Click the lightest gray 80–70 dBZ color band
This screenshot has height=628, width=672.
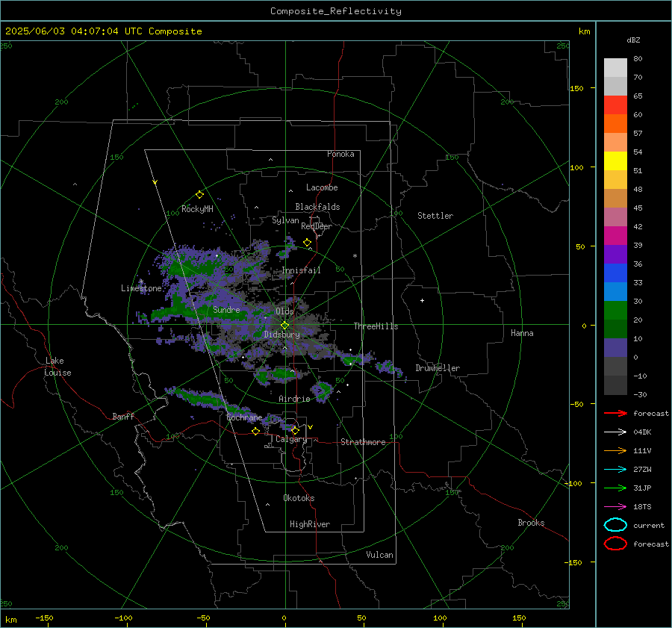click(615, 68)
